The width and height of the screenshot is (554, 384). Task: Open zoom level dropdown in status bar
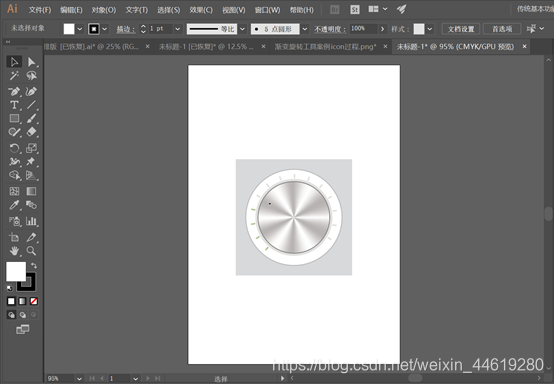click(x=79, y=379)
